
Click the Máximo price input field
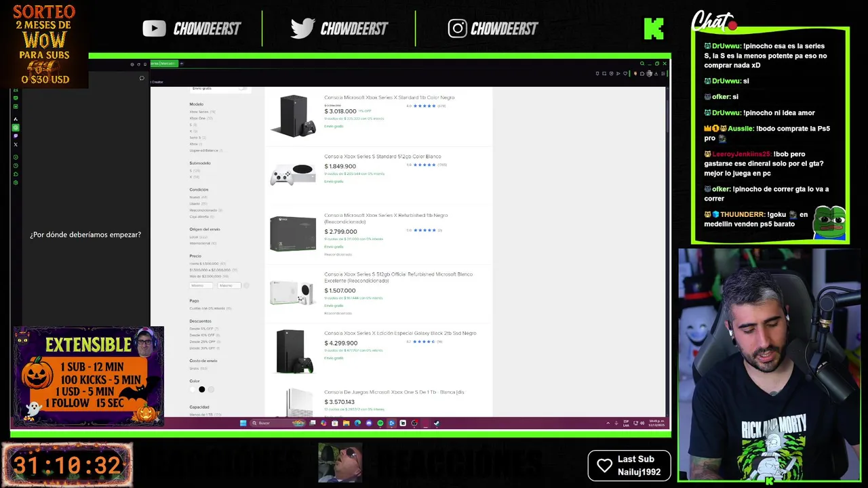229,285
